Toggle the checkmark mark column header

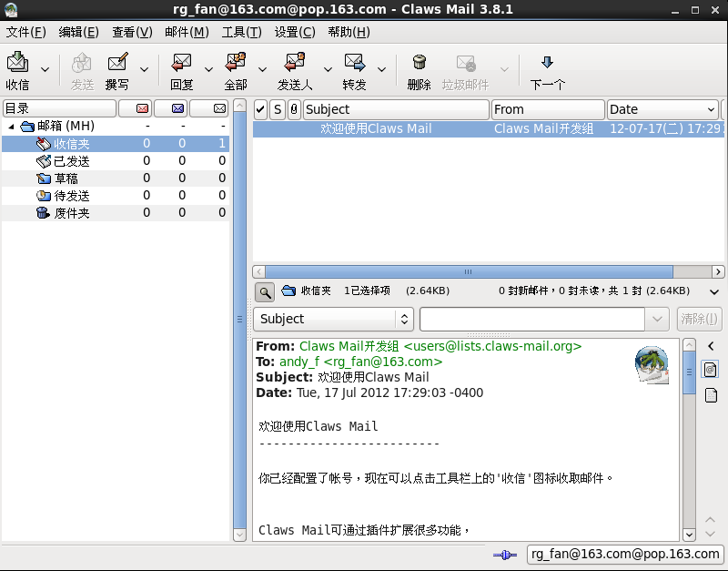[x=260, y=109]
